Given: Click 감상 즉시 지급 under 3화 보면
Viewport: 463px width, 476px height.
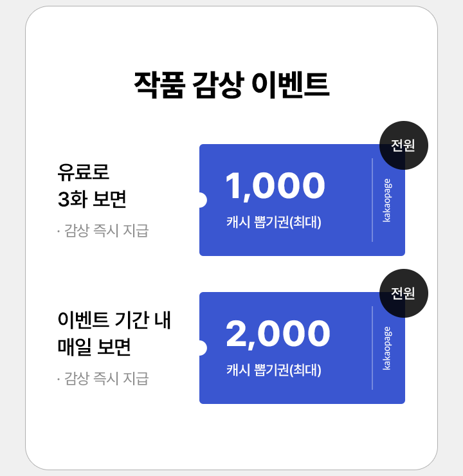Looking at the screenshot, I should pyautogui.click(x=103, y=231).
